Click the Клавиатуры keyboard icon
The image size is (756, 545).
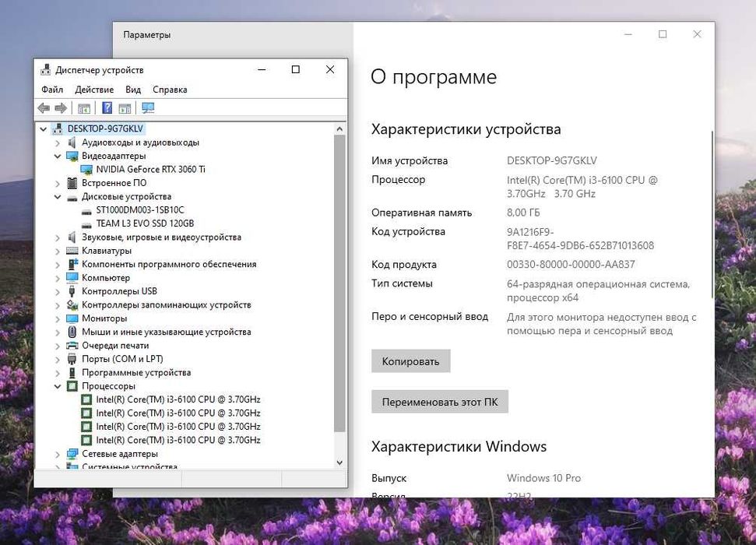[x=72, y=251]
